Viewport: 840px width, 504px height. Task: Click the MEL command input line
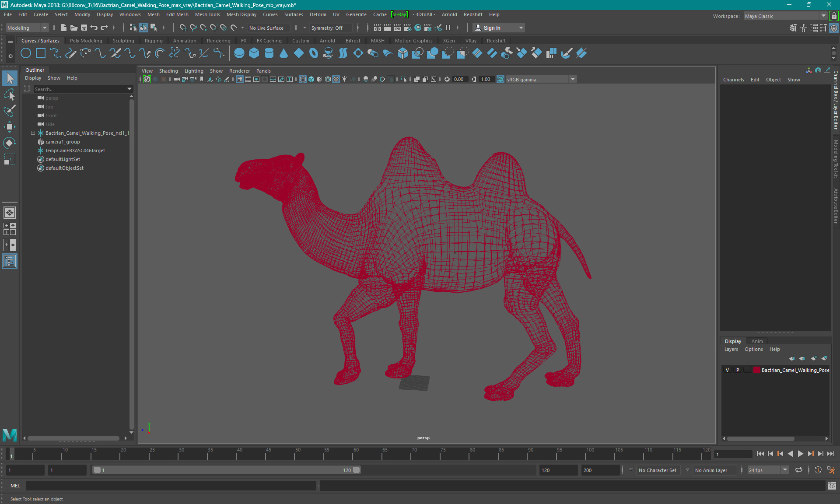[171, 486]
